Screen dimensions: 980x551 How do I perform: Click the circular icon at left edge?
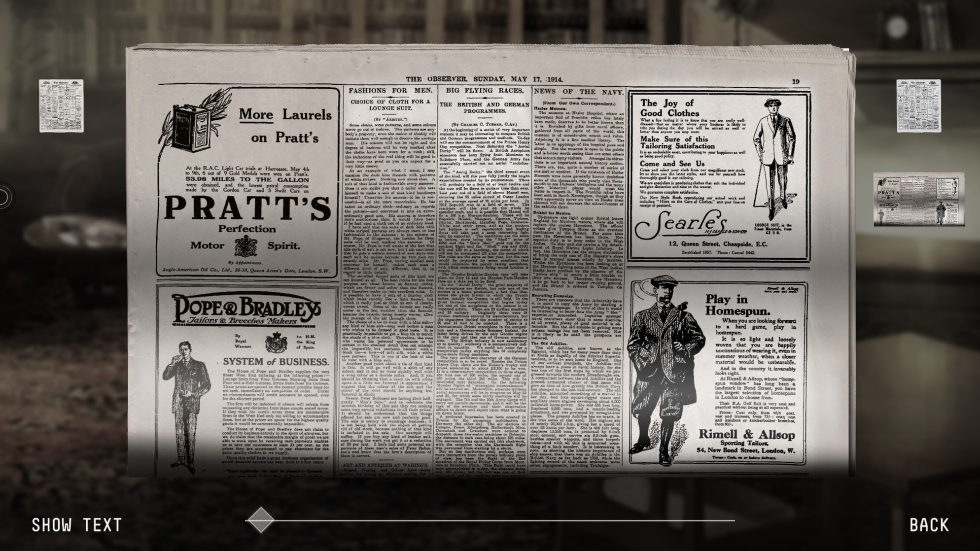point(3,197)
